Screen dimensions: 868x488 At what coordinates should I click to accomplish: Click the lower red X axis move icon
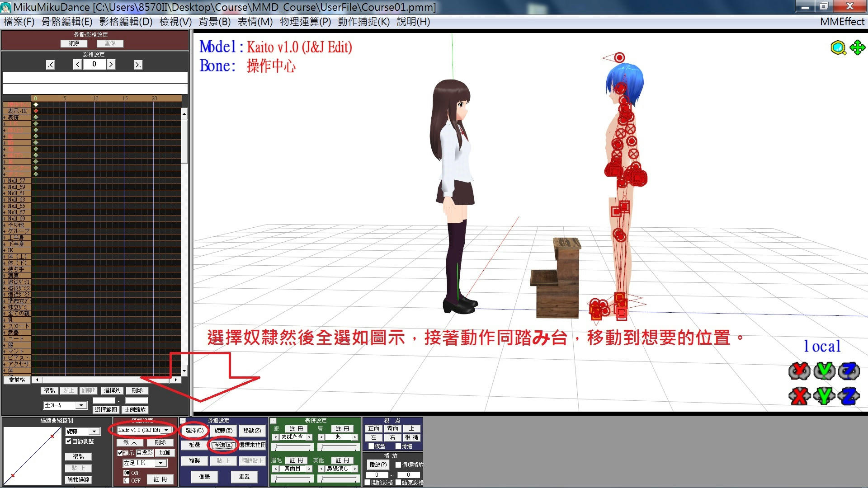pos(799,396)
